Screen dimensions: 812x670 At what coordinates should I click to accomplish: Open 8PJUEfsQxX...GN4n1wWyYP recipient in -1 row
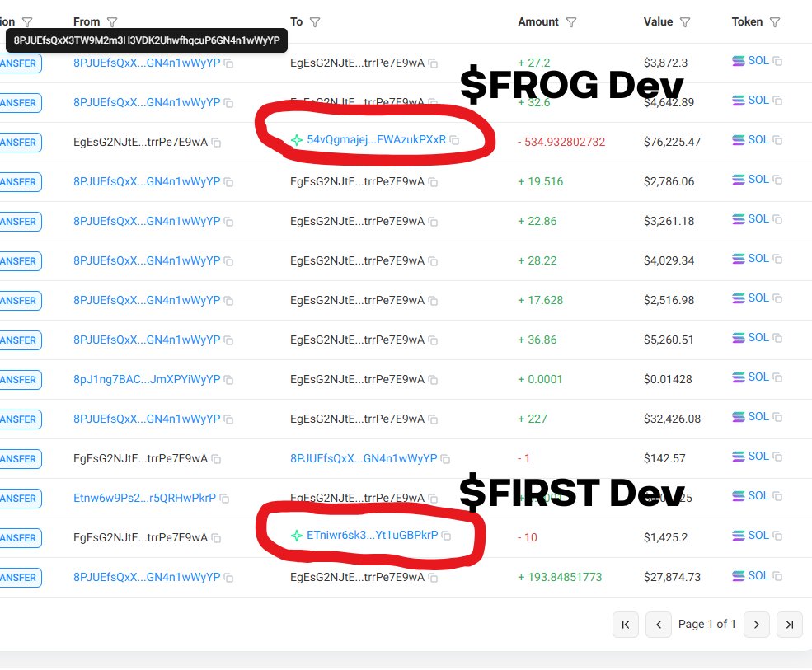pyautogui.click(x=364, y=459)
